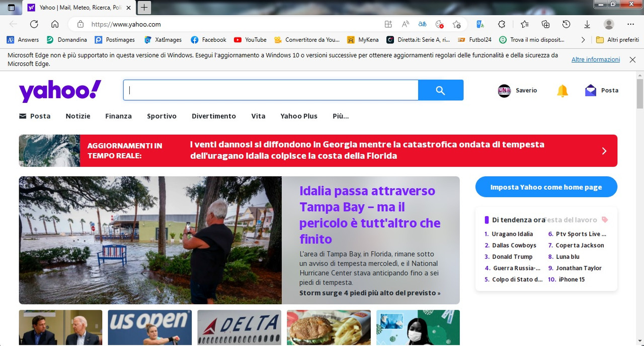
Task: Go to the browser home page icon
Action: coord(55,24)
